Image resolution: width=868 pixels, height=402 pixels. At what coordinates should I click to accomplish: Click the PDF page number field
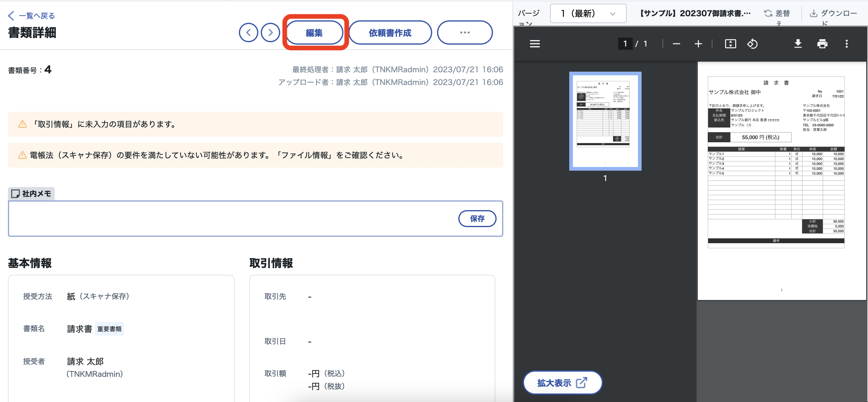click(x=625, y=44)
